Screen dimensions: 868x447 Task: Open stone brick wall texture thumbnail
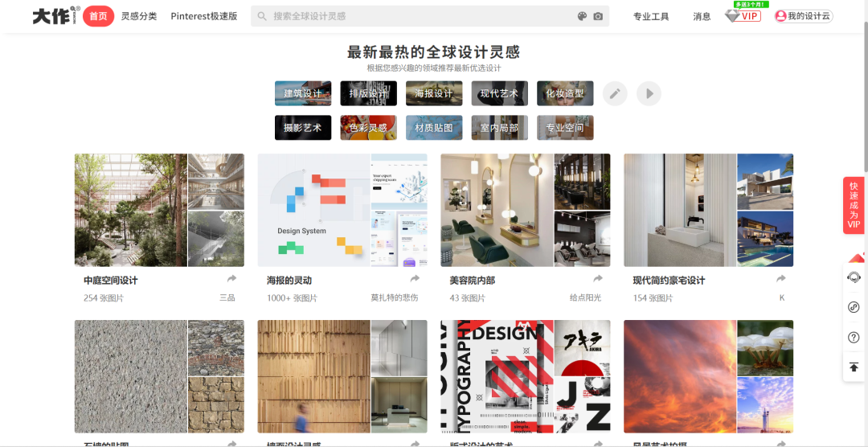(216, 405)
